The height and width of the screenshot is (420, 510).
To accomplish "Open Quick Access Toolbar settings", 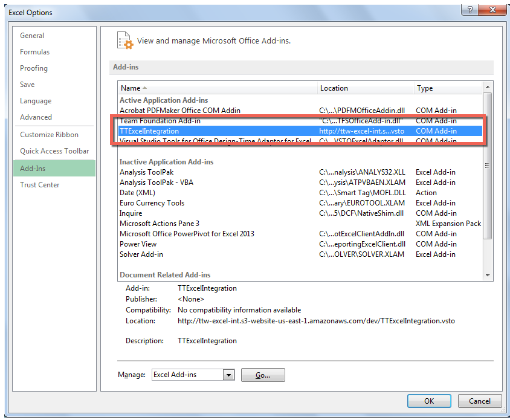I will tap(54, 151).
